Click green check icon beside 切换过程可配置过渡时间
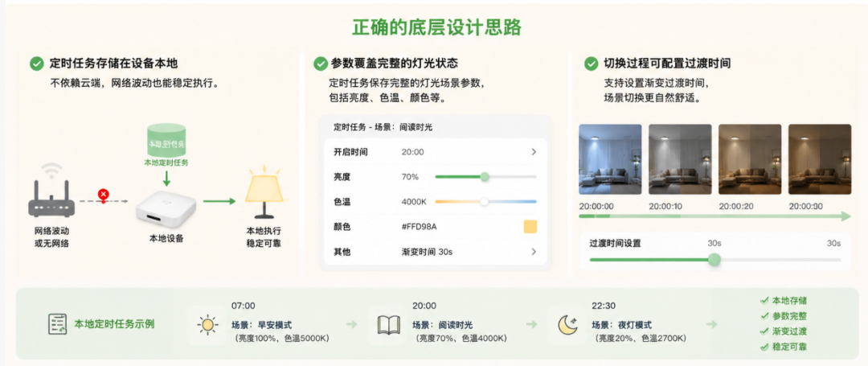868x366 pixels. pos(592,64)
